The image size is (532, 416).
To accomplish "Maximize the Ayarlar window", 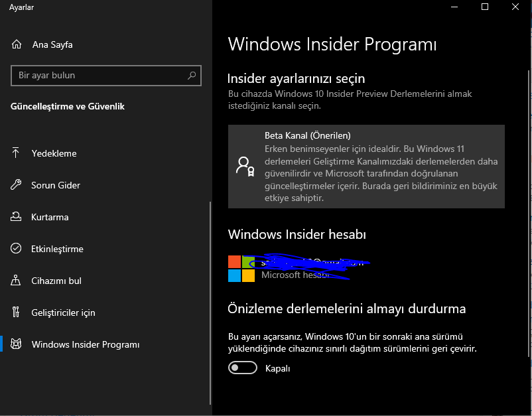I will coord(485,7).
